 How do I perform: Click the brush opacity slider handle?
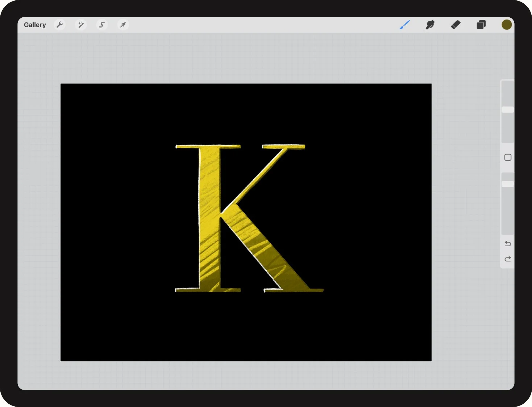(x=507, y=184)
